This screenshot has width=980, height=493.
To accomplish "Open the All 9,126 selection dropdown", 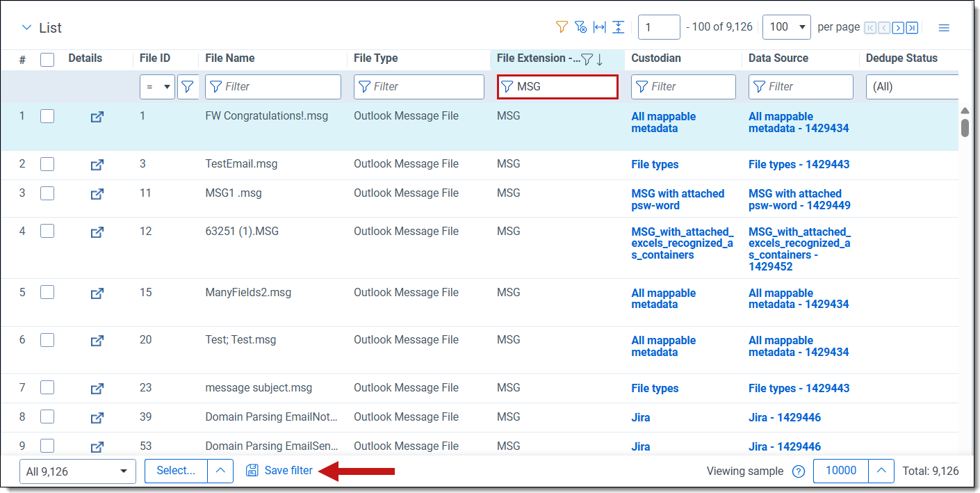I will 77,471.
